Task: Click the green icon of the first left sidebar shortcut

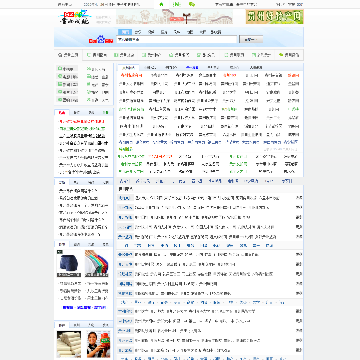Action: [60, 68]
